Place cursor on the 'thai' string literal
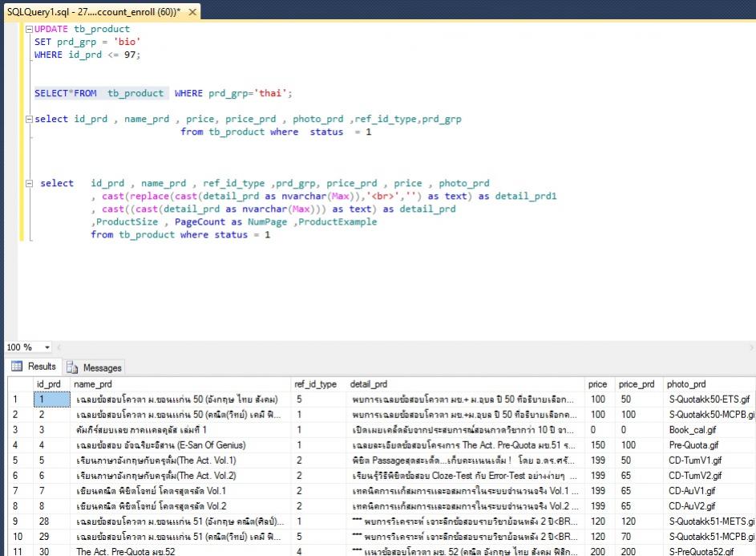Viewport: 756px width, 556px height. (x=271, y=93)
